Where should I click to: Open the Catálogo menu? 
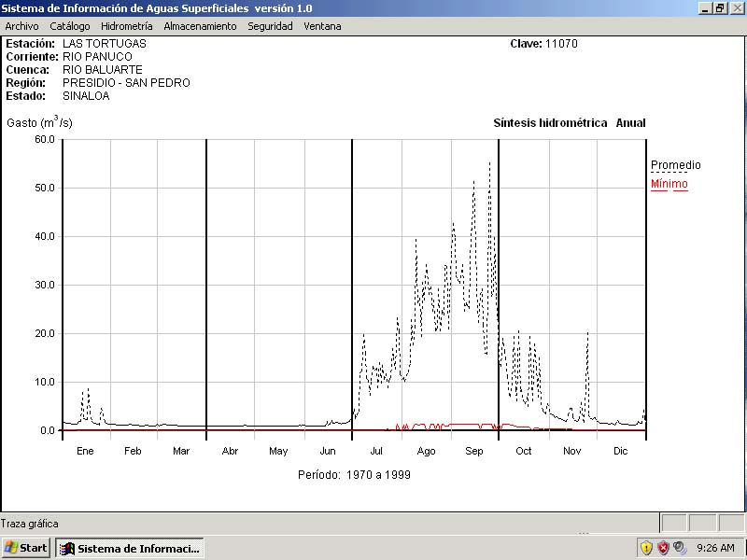tap(70, 26)
